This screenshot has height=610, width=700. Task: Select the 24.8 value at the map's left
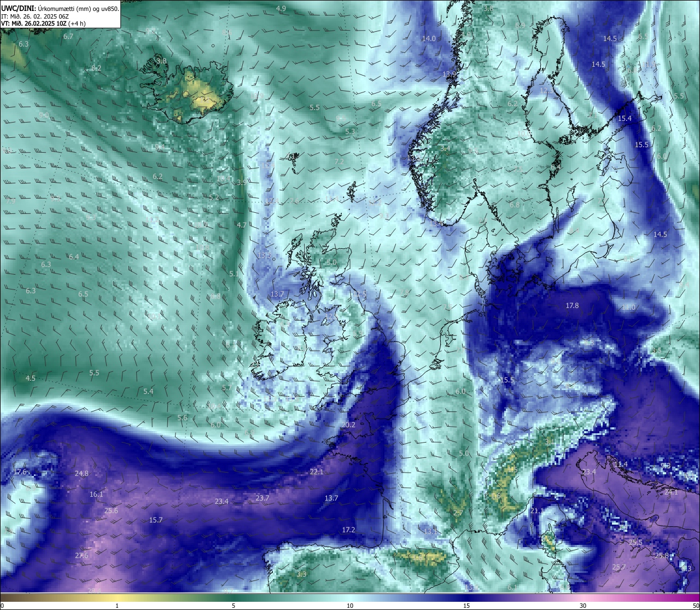pos(81,473)
